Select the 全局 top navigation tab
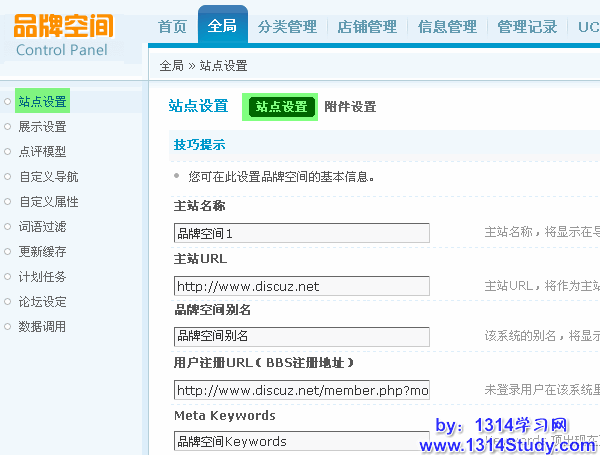The width and height of the screenshot is (600, 455). [222, 26]
